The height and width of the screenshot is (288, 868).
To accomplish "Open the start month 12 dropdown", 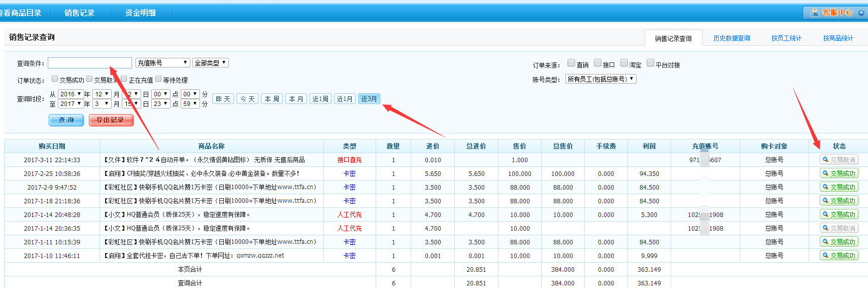I will (102, 94).
